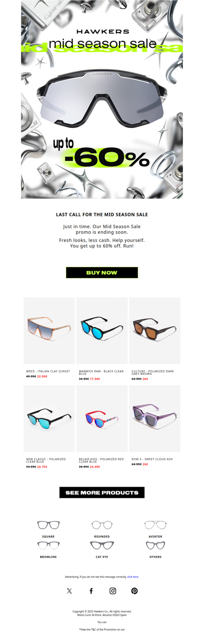
Task: Open the Instagram social icon
Action: [113, 591]
